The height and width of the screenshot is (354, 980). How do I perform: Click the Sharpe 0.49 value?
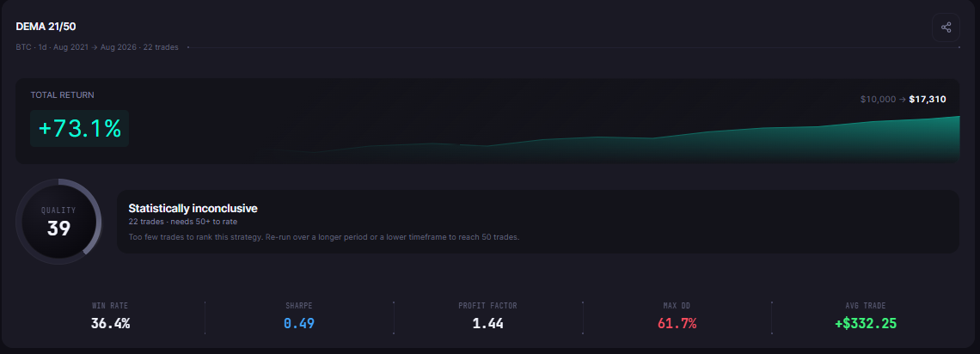tap(299, 323)
